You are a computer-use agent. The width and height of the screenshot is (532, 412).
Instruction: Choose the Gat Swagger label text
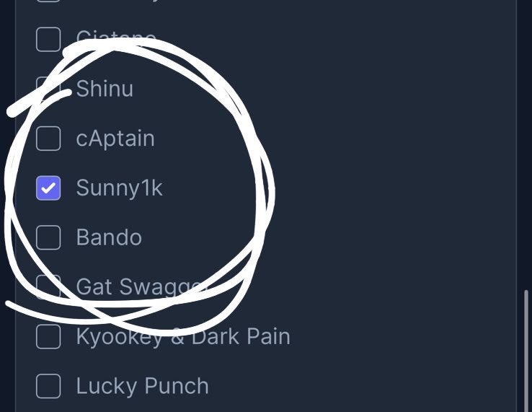142,287
